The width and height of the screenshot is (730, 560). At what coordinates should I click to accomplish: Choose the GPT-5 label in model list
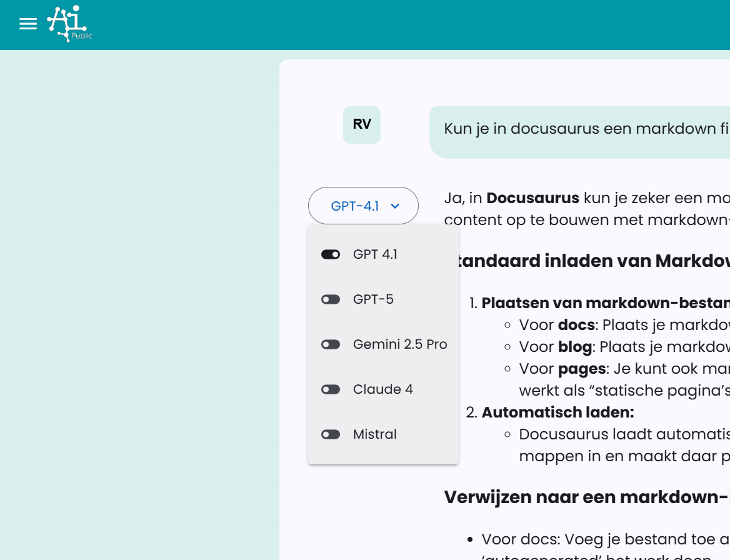point(373,299)
